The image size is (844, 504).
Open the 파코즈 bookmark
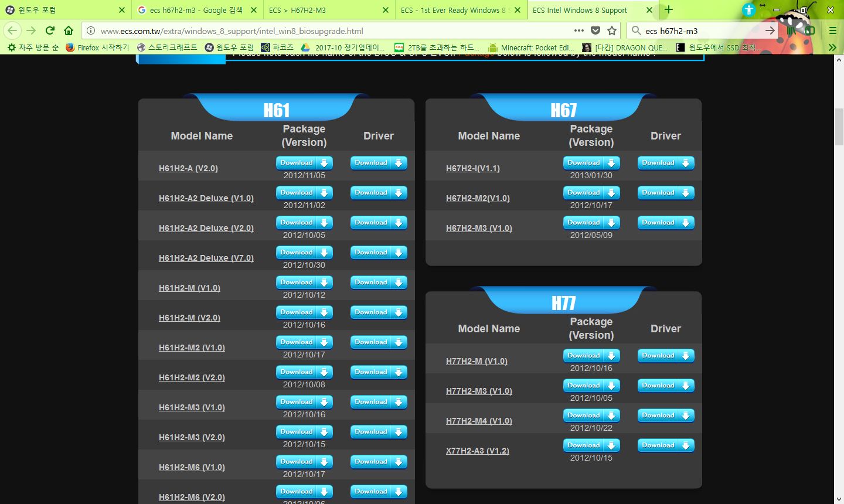[x=277, y=47]
